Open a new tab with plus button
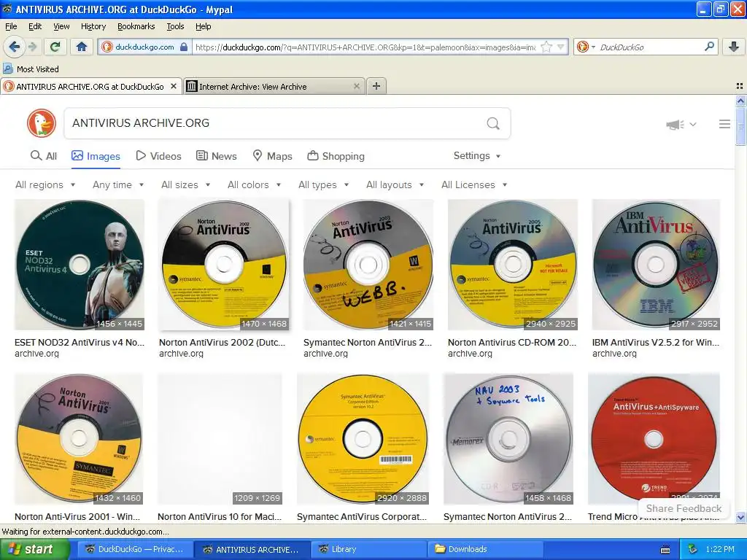 (x=376, y=86)
